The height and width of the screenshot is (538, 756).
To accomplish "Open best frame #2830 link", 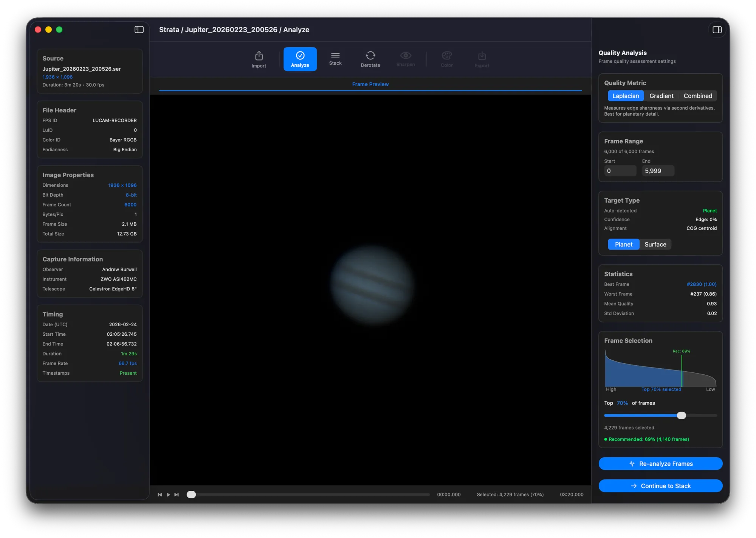I will 702,284.
